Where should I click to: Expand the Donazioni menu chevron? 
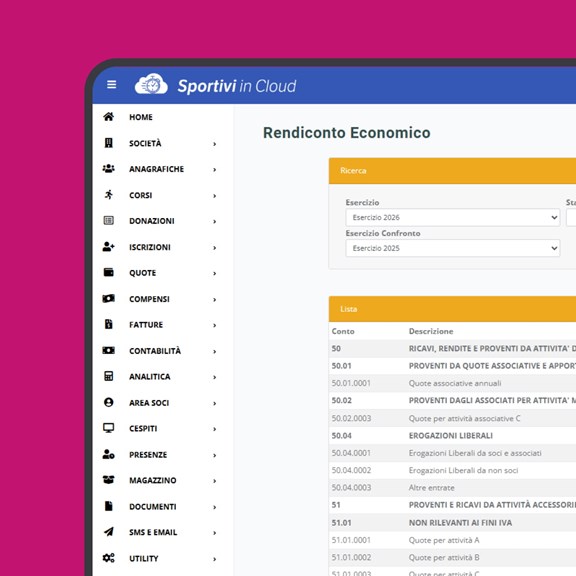click(x=215, y=222)
